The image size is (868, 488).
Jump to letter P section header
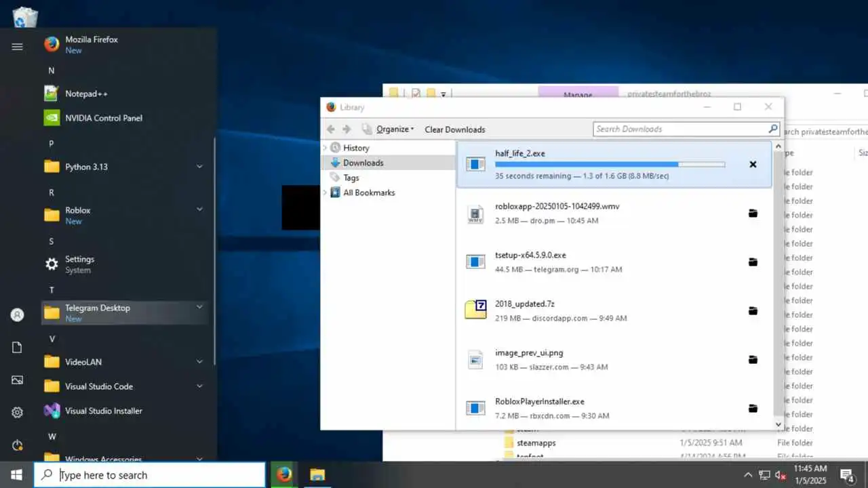click(51, 143)
